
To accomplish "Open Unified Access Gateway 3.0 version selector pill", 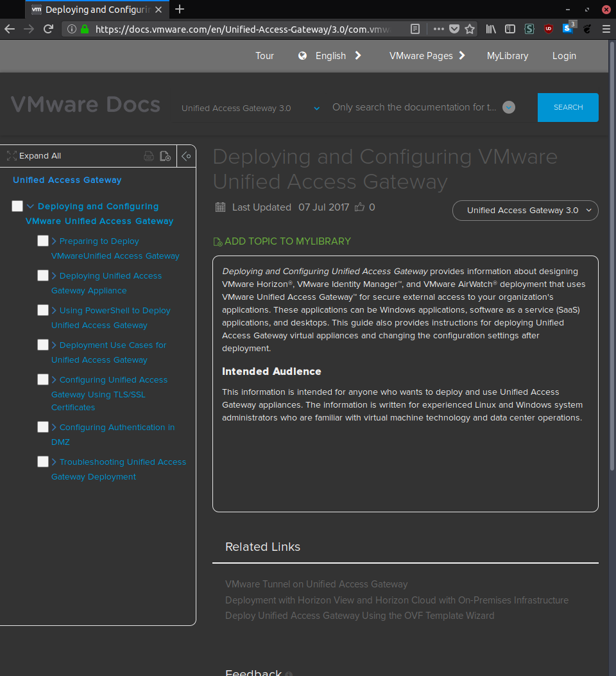I will pos(525,211).
